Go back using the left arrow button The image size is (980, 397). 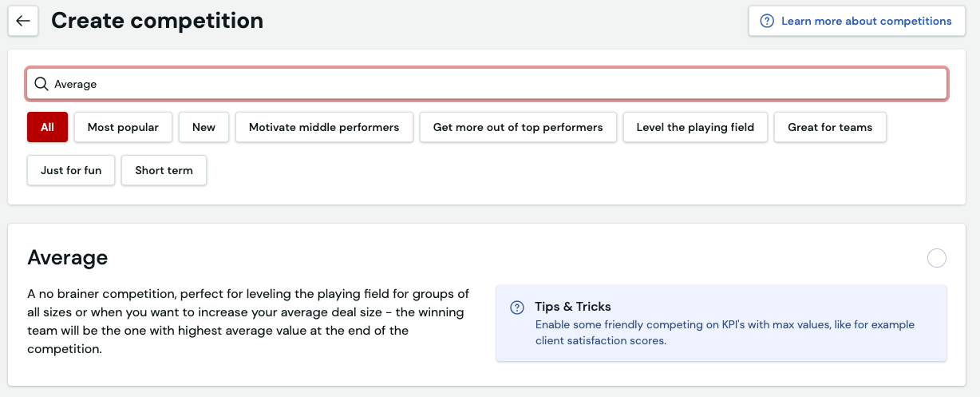pyautogui.click(x=23, y=21)
